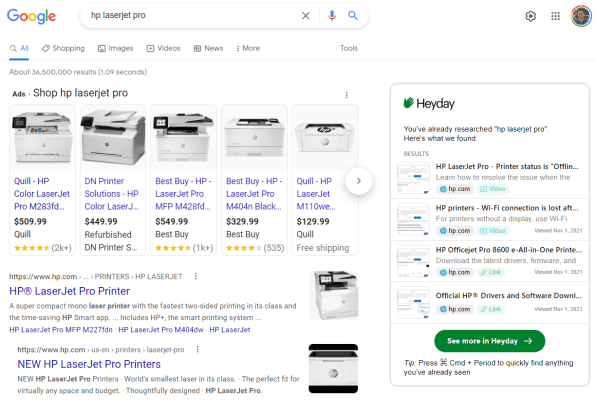Open options menu for hp.com PRINTERS result
The width and height of the screenshot is (596, 400).
pos(196,276)
